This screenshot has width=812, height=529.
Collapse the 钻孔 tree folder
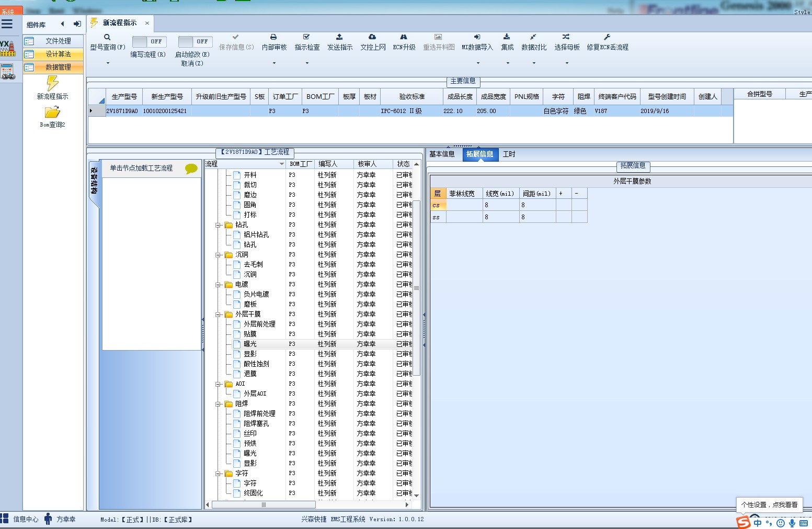(x=219, y=225)
